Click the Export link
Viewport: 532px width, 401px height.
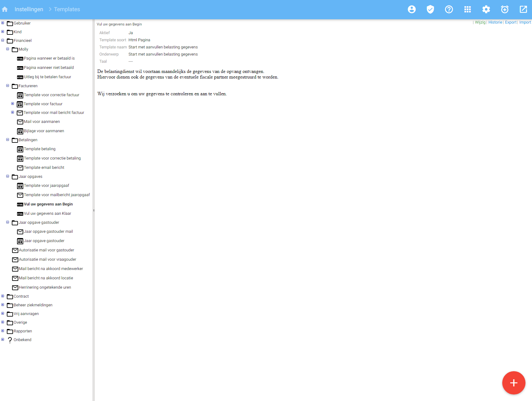pos(511,22)
